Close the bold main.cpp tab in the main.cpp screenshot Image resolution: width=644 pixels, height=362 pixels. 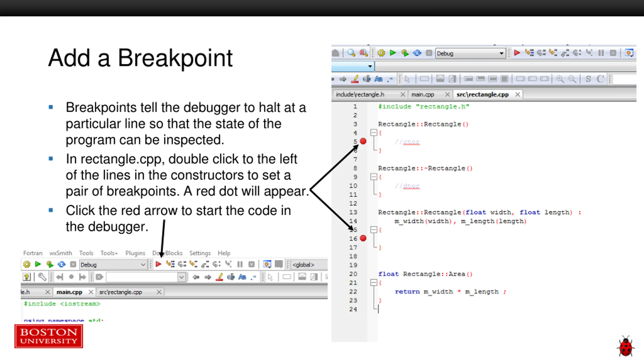point(91,292)
